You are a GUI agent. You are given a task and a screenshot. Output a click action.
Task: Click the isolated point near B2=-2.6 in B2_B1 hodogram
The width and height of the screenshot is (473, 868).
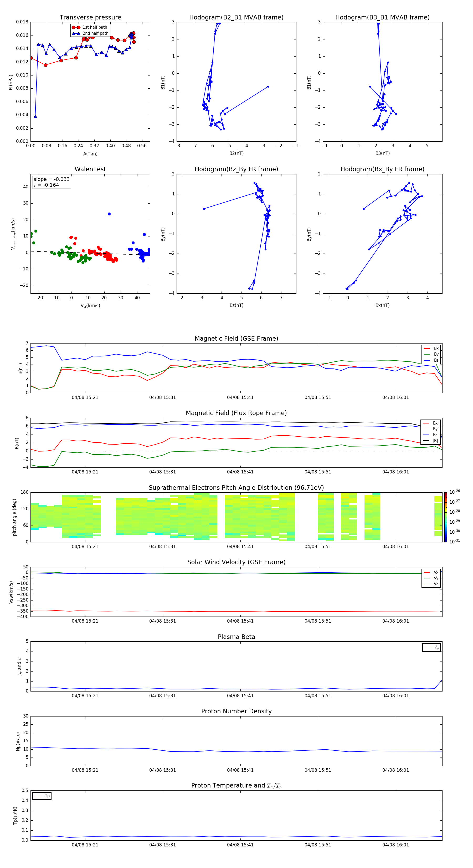[268, 87]
